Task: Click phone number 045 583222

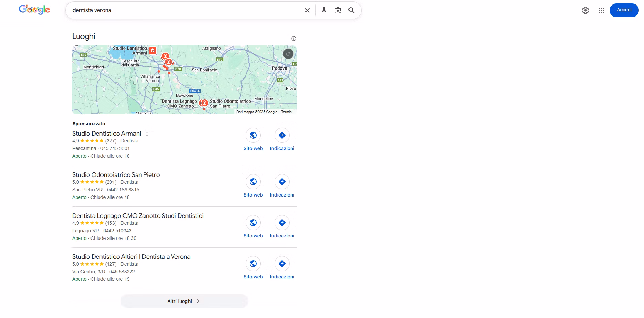Action: pyautogui.click(x=122, y=272)
